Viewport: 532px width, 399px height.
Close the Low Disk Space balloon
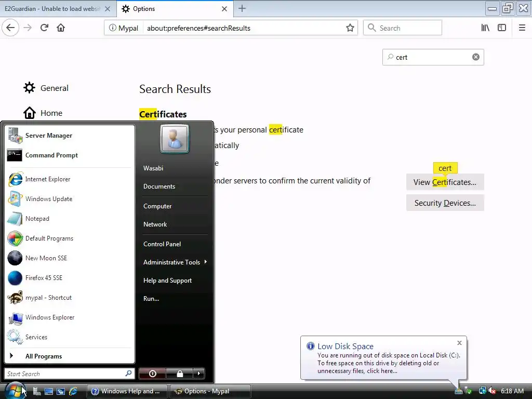[459, 343]
